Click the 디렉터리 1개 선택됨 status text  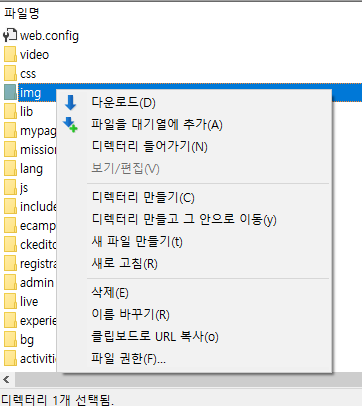[57, 400]
